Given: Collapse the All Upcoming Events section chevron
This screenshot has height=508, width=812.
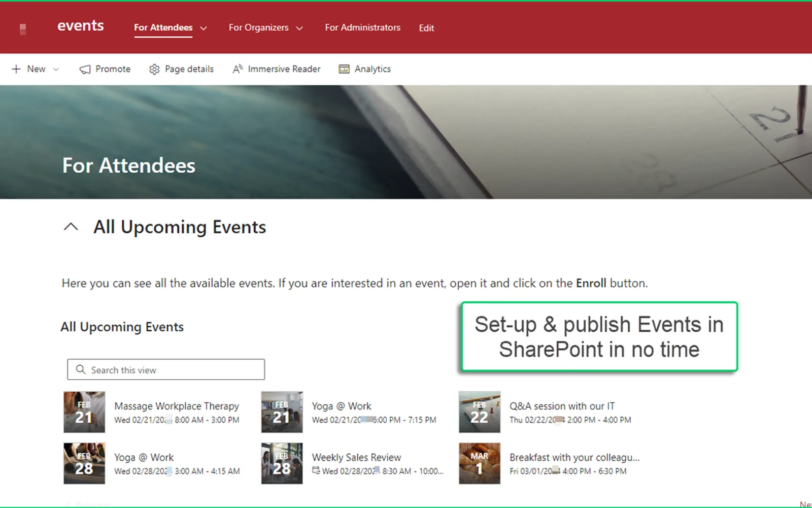Looking at the screenshot, I should coord(71,227).
